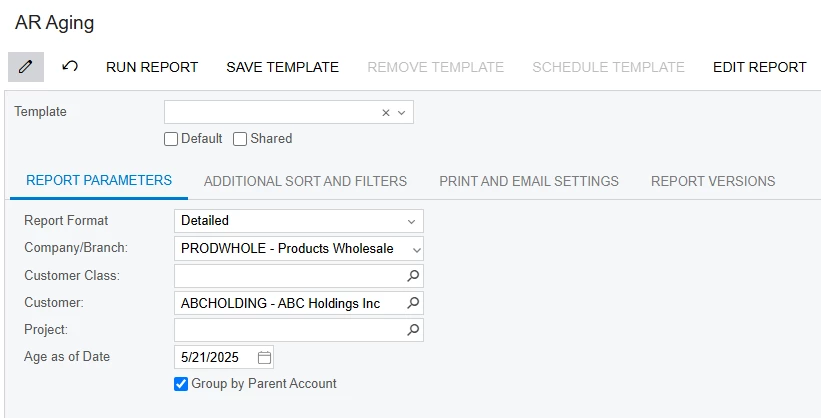The width and height of the screenshot is (821, 418).
Task: Open the Report Format dropdown
Action: [411, 221]
